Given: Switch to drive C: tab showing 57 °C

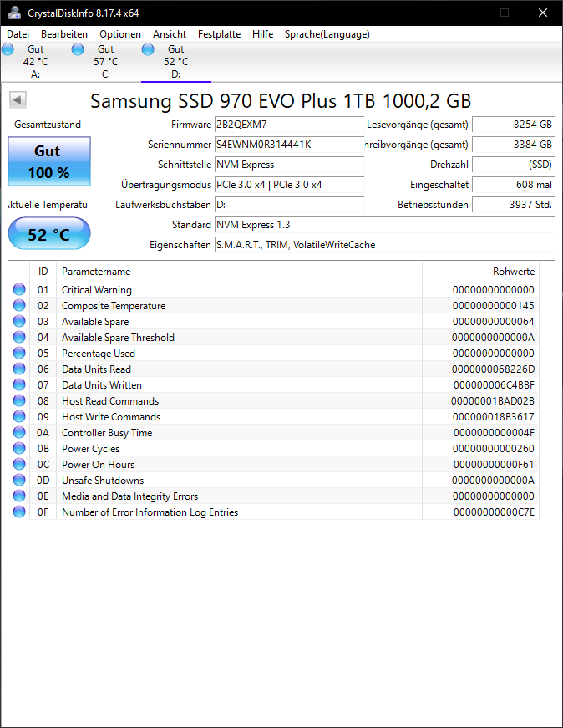Looking at the screenshot, I should coord(106,61).
